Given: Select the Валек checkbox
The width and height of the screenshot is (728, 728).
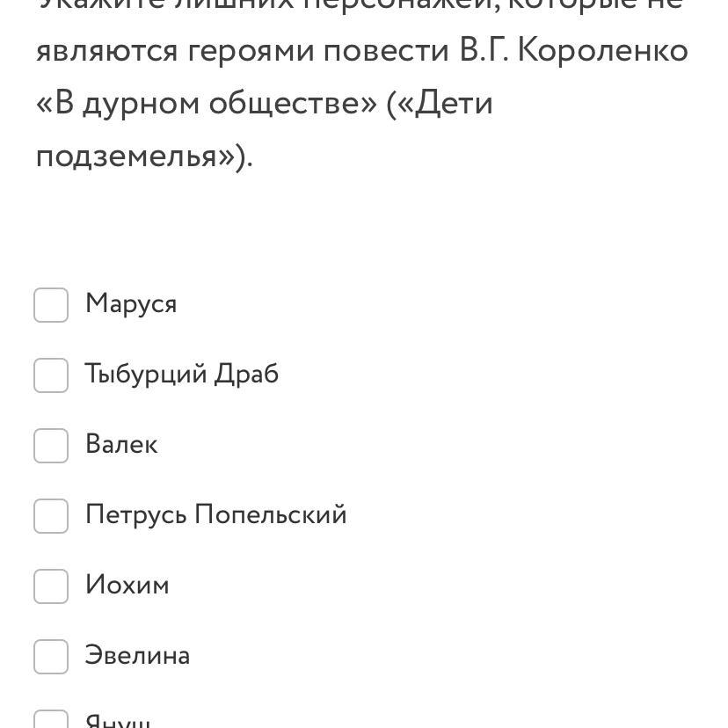Looking at the screenshot, I should click(51, 446).
